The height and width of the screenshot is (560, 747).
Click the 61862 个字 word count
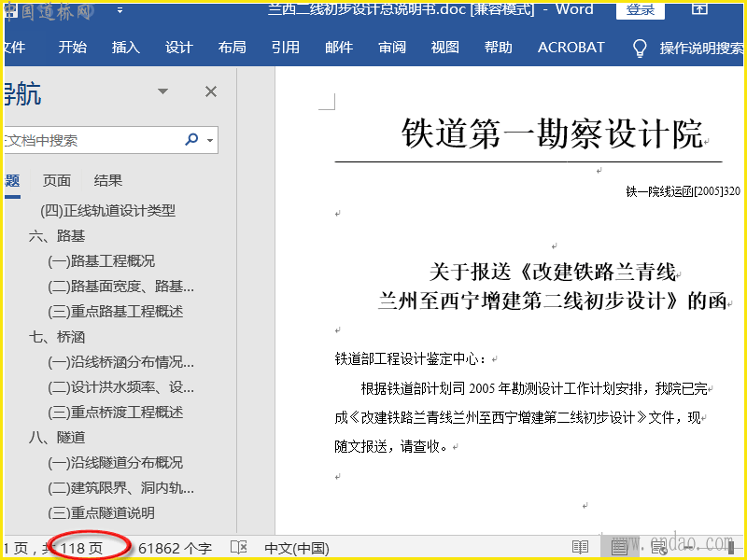tap(175, 548)
